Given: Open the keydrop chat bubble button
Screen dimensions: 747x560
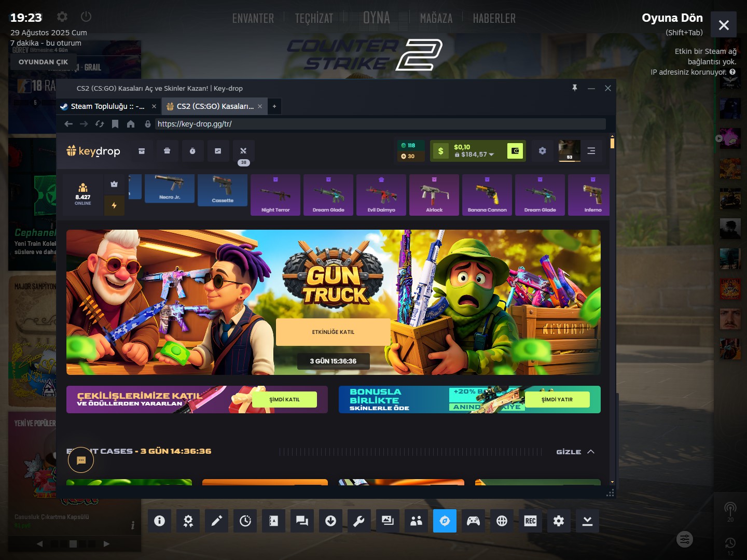Looking at the screenshot, I should [81, 460].
